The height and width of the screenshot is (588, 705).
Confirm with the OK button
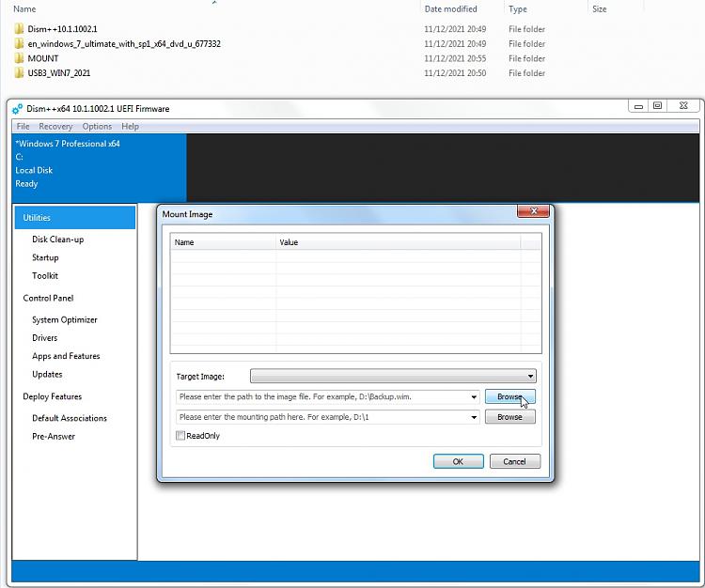point(458,461)
